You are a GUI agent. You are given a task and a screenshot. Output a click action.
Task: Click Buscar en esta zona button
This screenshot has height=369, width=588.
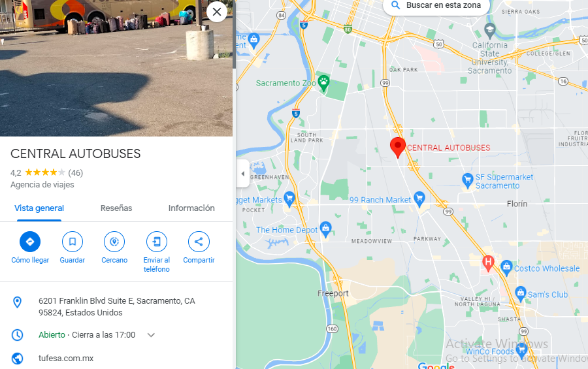tap(436, 6)
